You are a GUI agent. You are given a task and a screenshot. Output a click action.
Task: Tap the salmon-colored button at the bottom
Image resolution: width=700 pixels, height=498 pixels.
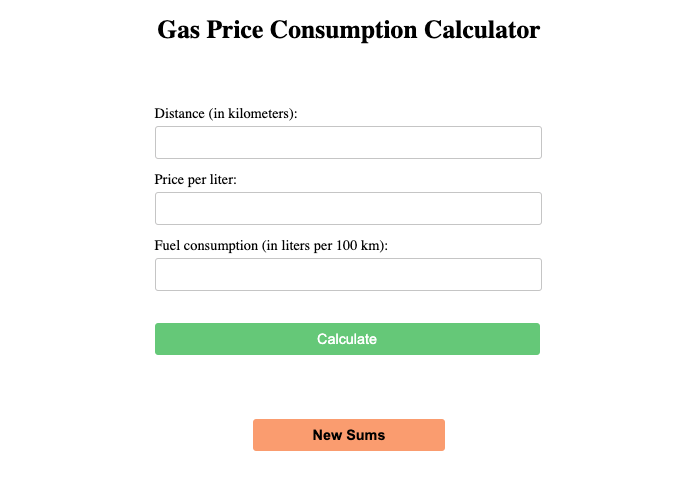348,435
